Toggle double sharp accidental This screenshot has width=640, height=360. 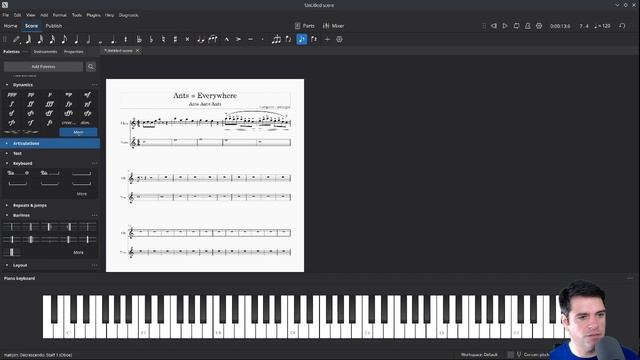click(x=187, y=40)
